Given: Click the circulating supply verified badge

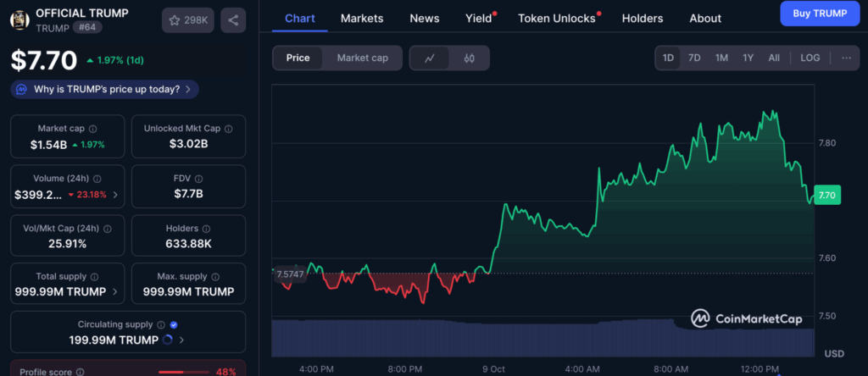Looking at the screenshot, I should [174, 324].
